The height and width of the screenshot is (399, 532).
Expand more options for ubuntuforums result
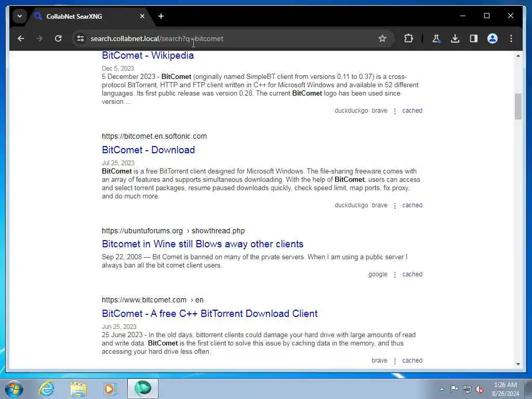point(395,274)
